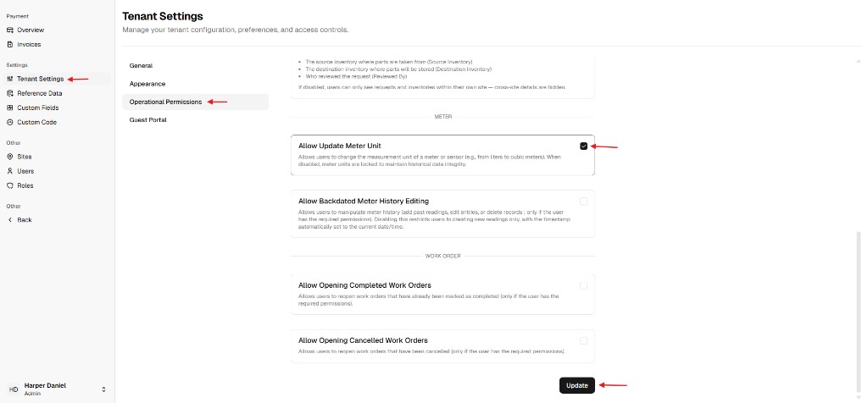The width and height of the screenshot is (868, 403).
Task: Click the Users person icon
Action: 10,171
